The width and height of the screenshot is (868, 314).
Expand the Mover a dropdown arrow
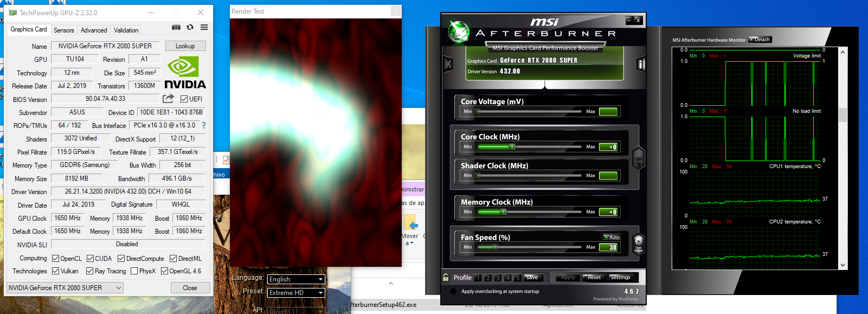412,243
